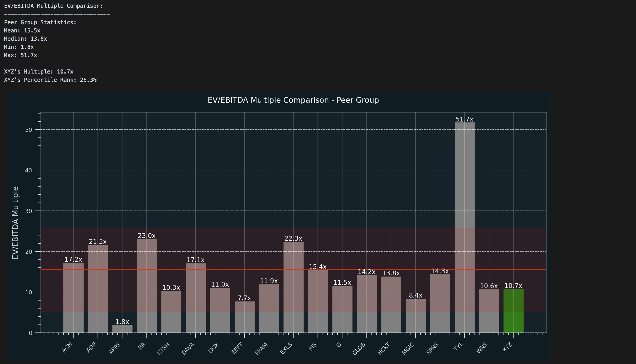This screenshot has height=364, width=636.
Task: Click the Peer Group Statistics heading
Action: (40, 22)
